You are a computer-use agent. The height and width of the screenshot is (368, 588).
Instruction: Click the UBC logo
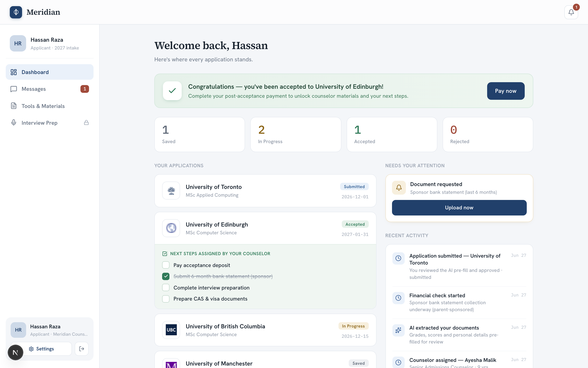tap(171, 330)
